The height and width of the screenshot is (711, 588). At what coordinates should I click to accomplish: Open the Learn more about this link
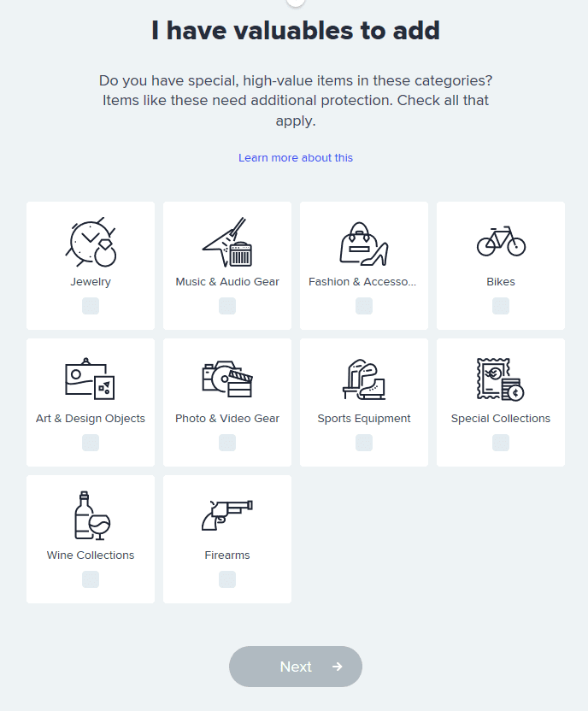pos(296,158)
